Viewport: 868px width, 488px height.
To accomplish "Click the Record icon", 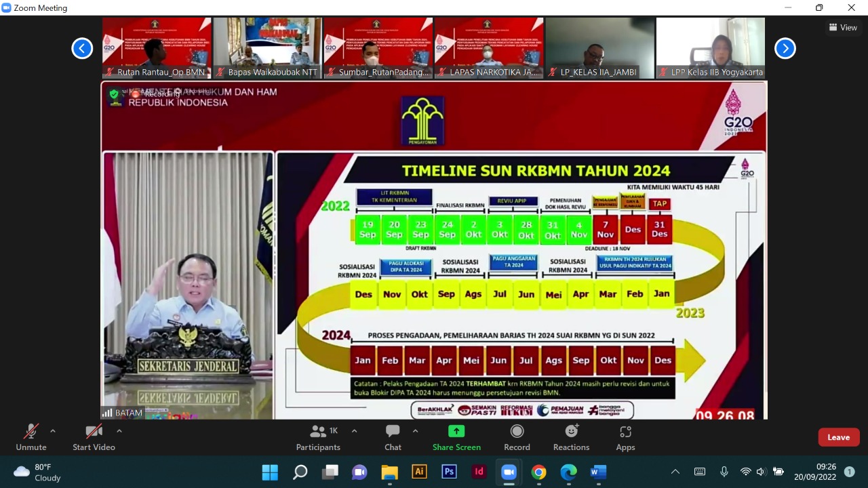I will pyautogui.click(x=517, y=437).
